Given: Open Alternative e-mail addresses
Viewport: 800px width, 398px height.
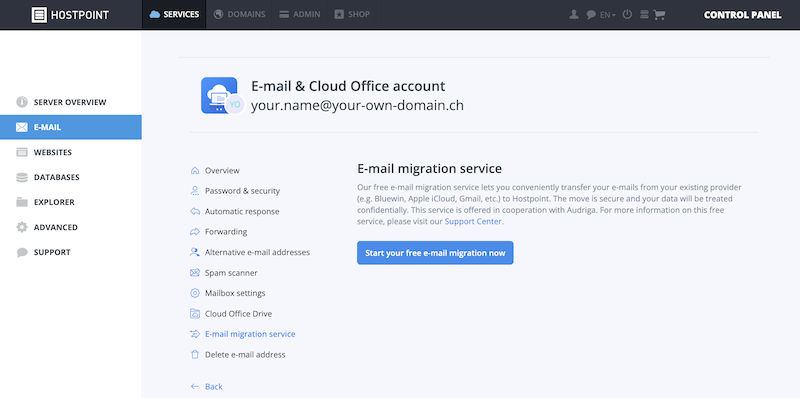Looking at the screenshot, I should pyautogui.click(x=257, y=252).
